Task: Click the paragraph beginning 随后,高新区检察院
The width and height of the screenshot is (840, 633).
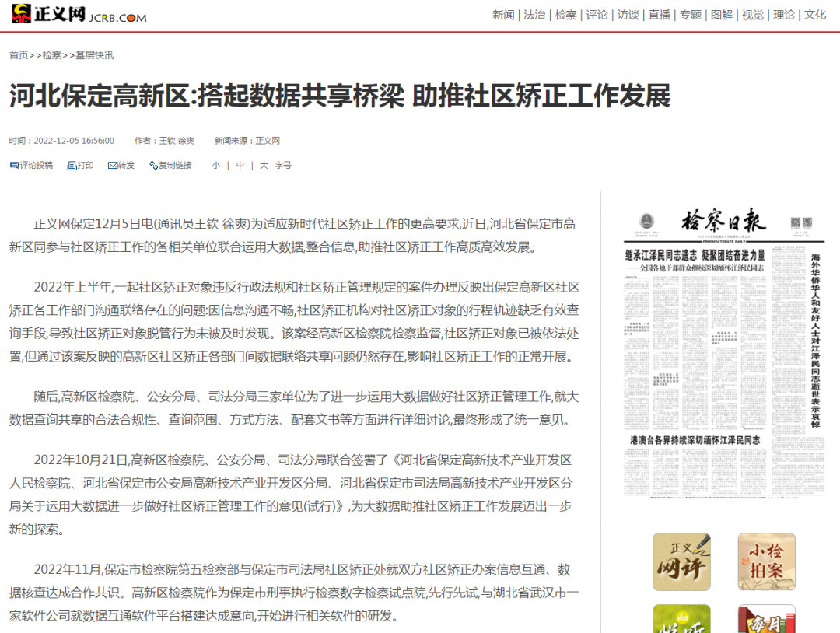Action: [x=294, y=408]
